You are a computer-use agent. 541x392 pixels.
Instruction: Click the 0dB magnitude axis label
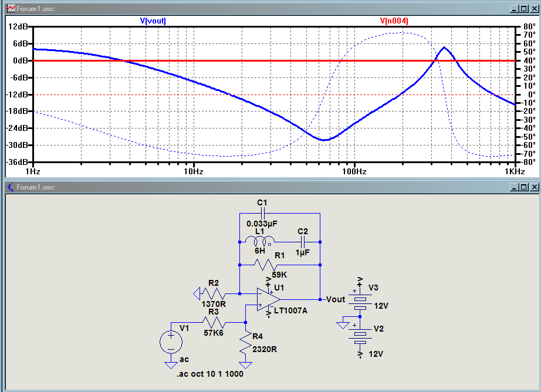tap(21, 60)
